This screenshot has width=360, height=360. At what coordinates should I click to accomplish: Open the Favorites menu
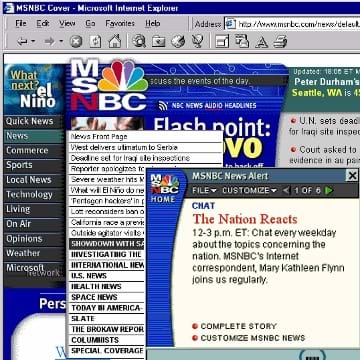tap(120, 23)
